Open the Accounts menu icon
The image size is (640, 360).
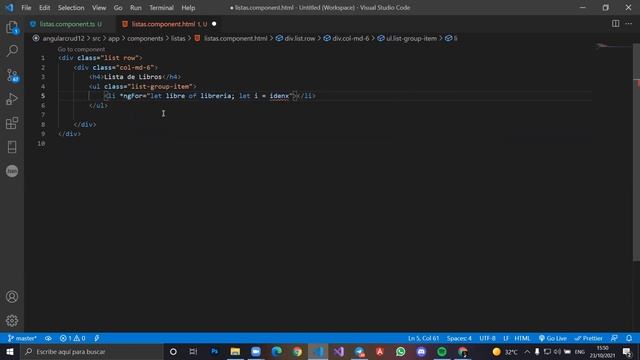tap(12, 297)
